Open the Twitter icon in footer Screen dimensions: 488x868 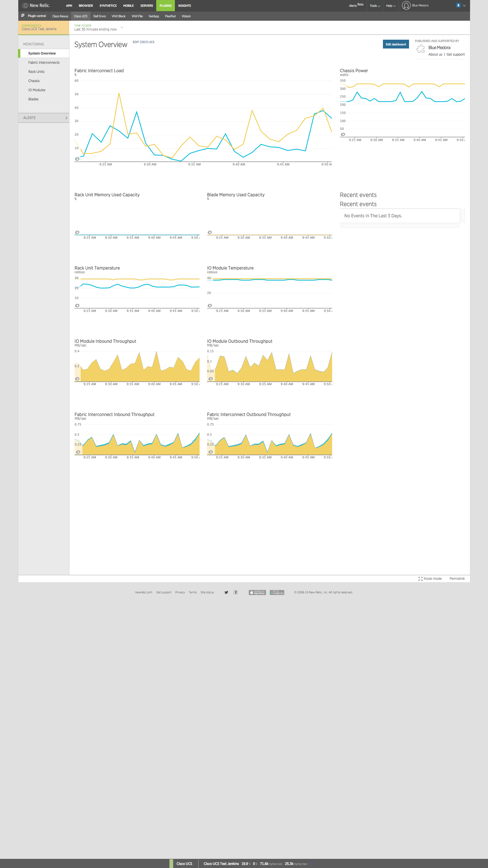pyautogui.click(x=226, y=592)
